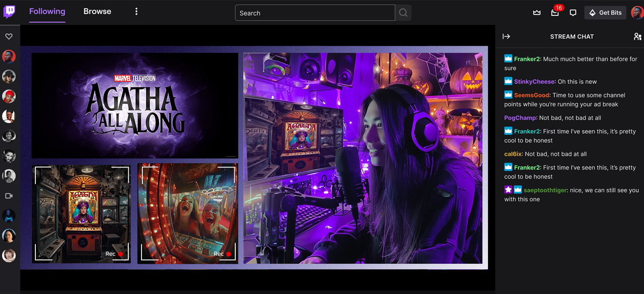Click PogChamp's 'Not bad, not bad at all'

point(570,118)
